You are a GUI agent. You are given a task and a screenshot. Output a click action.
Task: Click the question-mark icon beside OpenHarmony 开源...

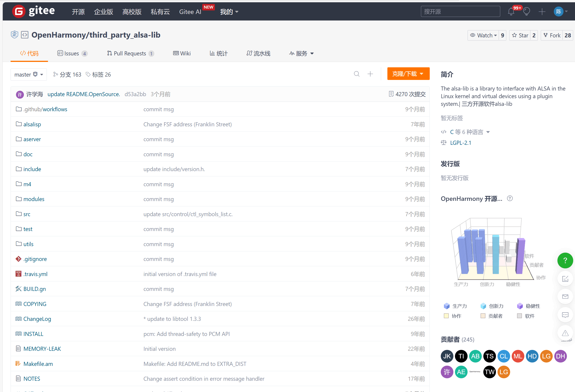click(510, 198)
